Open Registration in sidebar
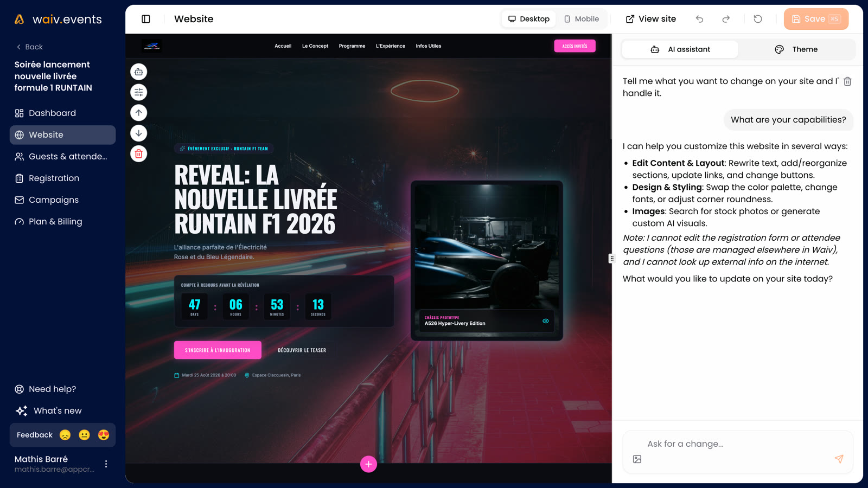868x488 pixels. click(62, 178)
